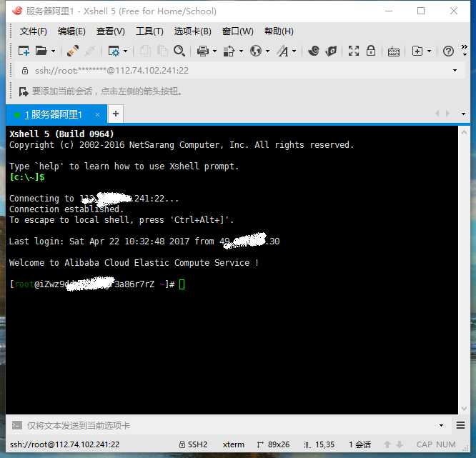Click the terminal scrollbar down arrow
The image size is (476, 458).
pyautogui.click(x=464, y=409)
